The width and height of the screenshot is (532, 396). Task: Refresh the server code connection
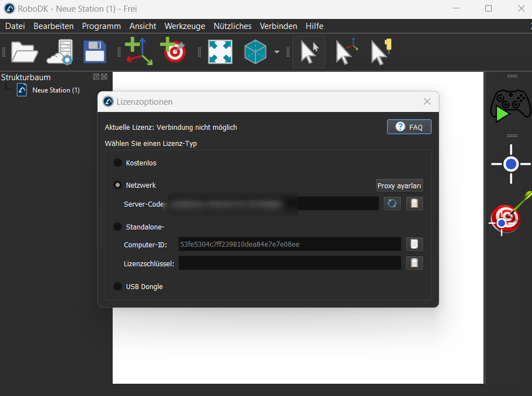pyautogui.click(x=392, y=203)
